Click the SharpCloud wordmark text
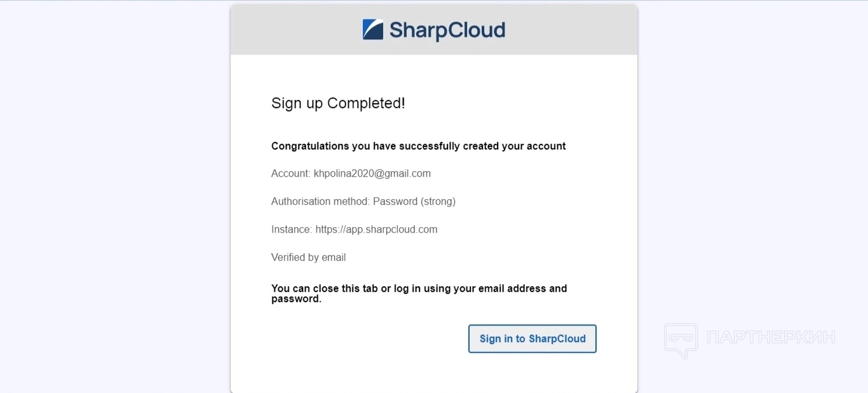The image size is (868, 393). coord(447,30)
